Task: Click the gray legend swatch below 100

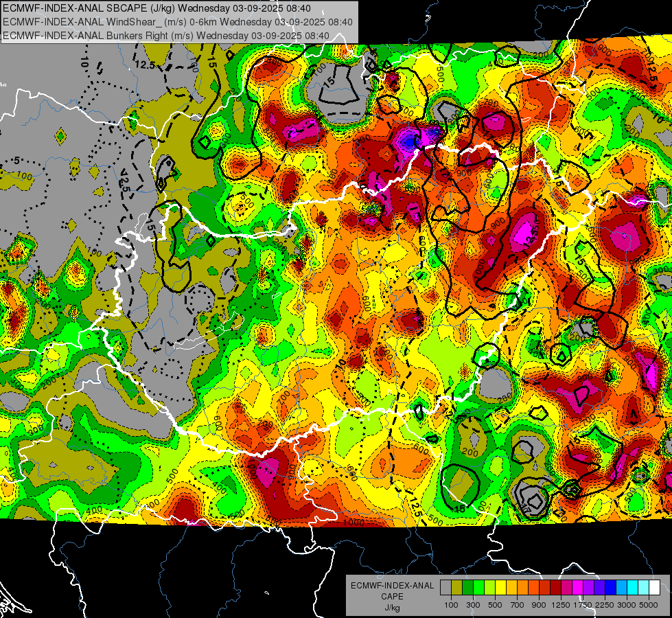Action: tap(445, 588)
